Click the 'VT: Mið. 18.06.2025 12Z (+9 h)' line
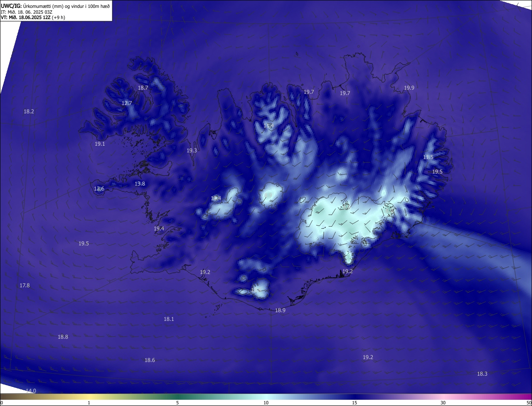This screenshot has width=532, height=406. pos(33,17)
